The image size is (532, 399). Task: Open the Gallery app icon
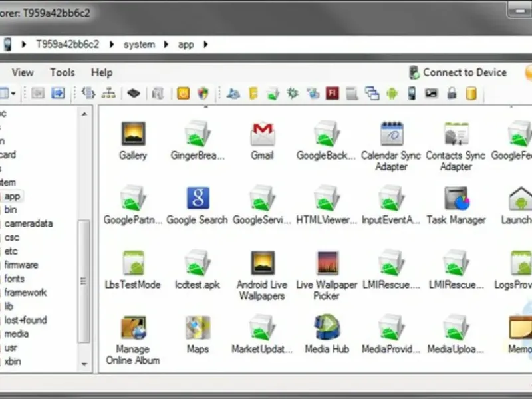(x=133, y=134)
